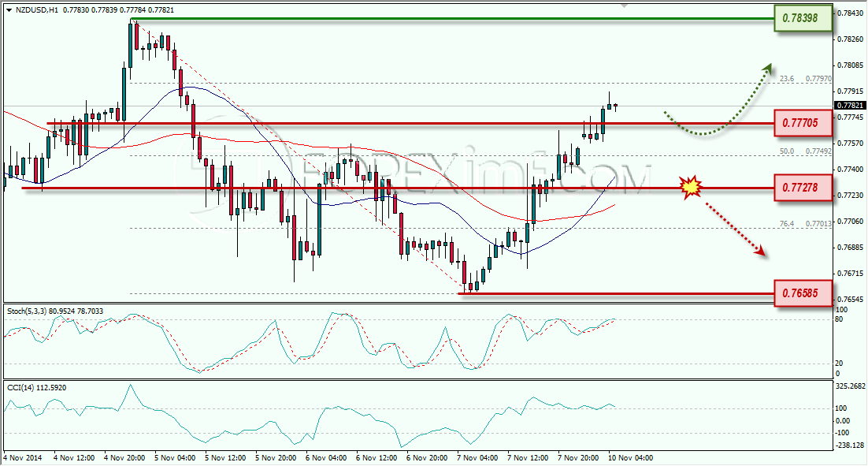The width and height of the screenshot is (868, 466).
Task: Click the green 0.78398 resistance label
Action: pyautogui.click(x=803, y=18)
